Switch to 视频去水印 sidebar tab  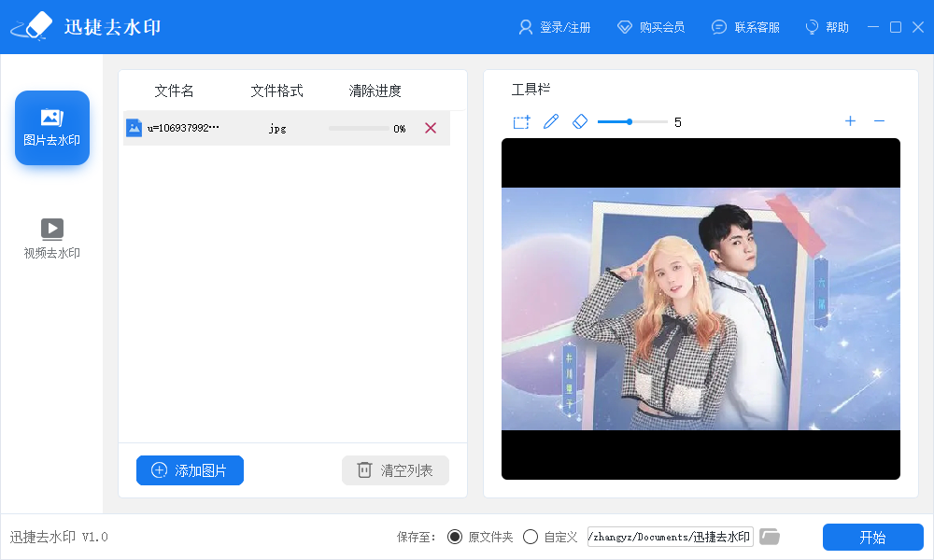coord(51,239)
